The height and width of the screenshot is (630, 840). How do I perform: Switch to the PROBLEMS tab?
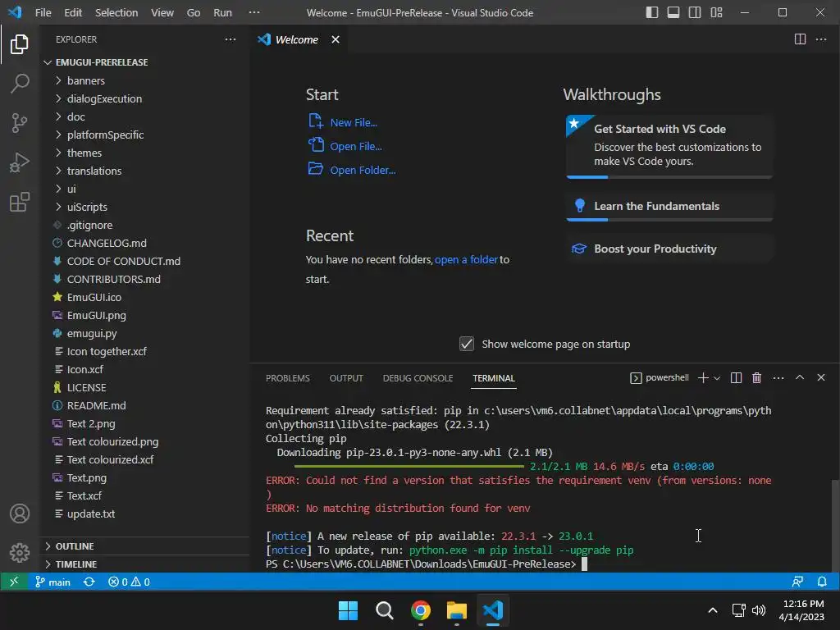[288, 378]
